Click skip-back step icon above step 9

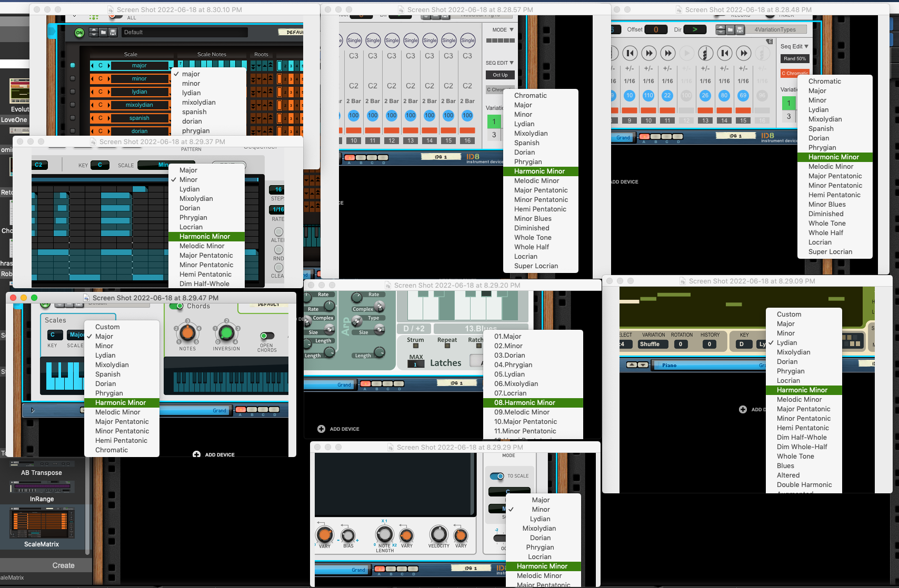point(630,53)
